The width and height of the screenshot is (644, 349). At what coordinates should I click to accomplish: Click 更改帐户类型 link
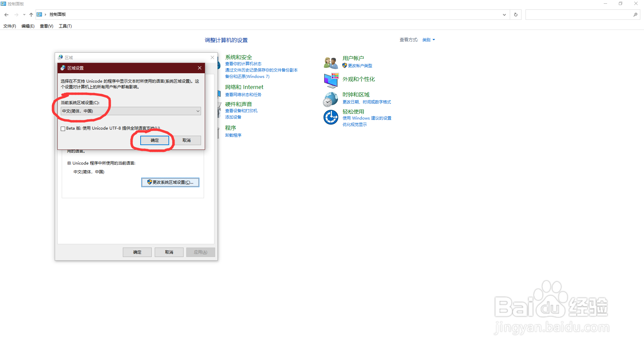[360, 66]
